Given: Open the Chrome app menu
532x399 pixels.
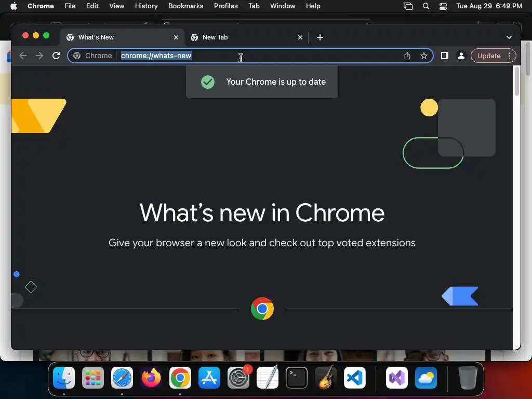Looking at the screenshot, I should (x=41, y=6).
